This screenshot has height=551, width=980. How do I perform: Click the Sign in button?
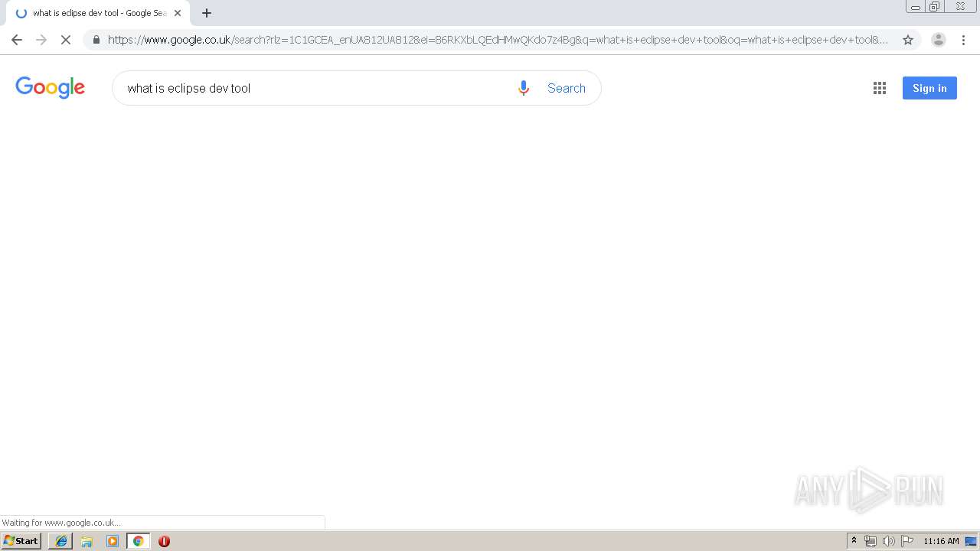929,88
